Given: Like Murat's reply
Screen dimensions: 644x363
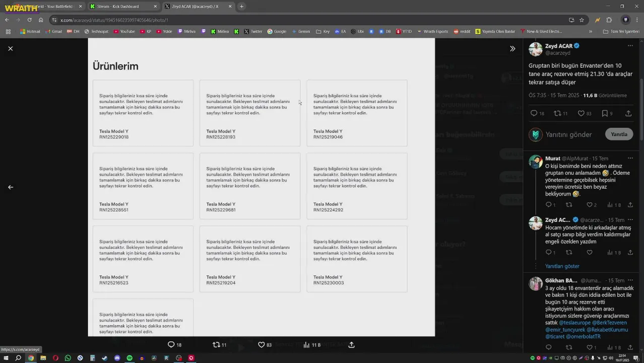Looking at the screenshot, I should pyautogui.click(x=589, y=205).
